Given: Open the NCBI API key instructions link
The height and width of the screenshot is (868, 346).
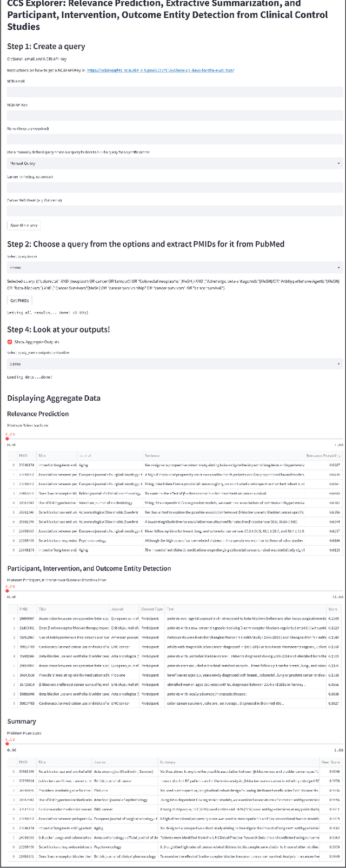Looking at the screenshot, I should (161, 70).
